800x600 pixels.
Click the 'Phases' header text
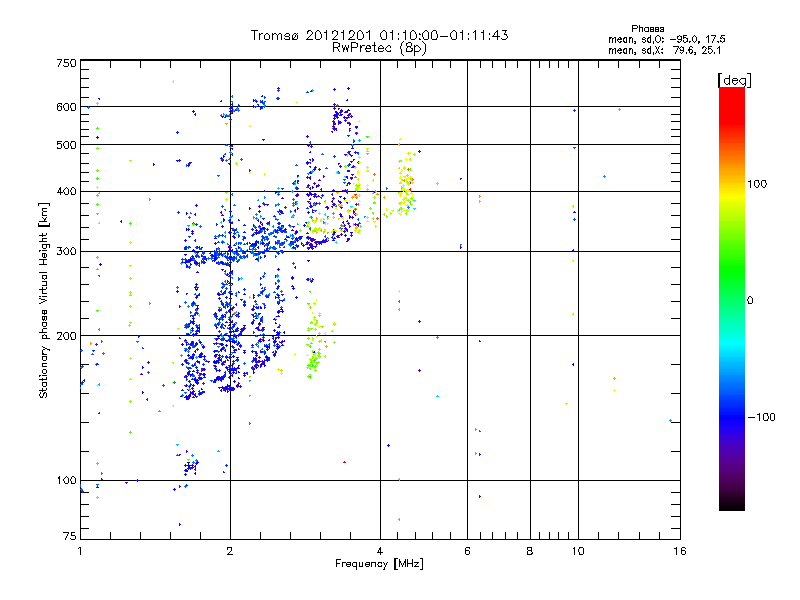pos(647,29)
